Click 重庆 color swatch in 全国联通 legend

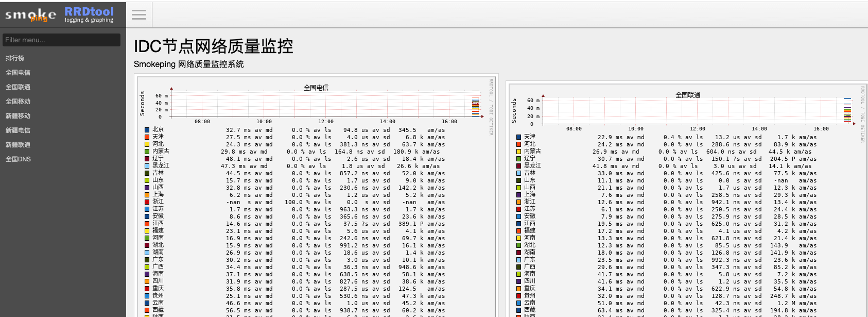[x=519, y=289]
